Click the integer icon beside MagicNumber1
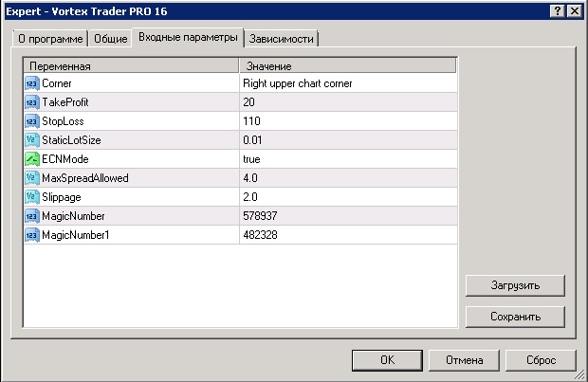Image resolution: width=588 pixels, height=382 pixels. [x=32, y=235]
